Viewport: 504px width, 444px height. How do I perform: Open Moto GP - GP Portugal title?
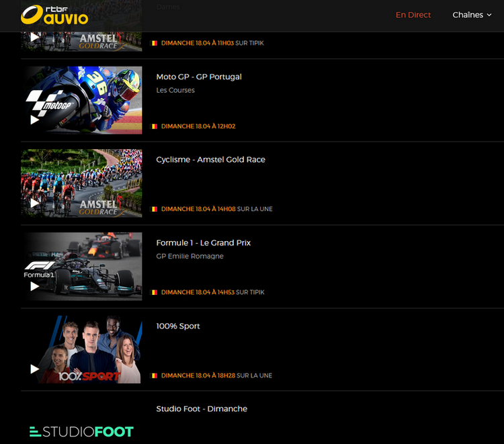(199, 77)
